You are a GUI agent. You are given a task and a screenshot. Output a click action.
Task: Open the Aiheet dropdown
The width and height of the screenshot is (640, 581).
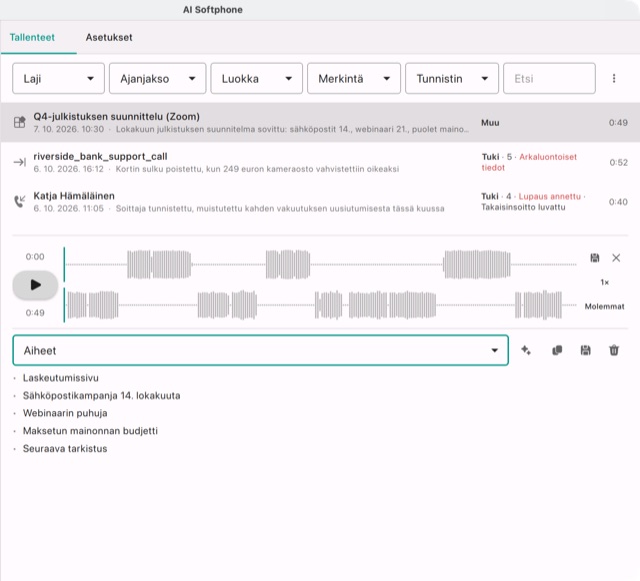click(x=260, y=350)
